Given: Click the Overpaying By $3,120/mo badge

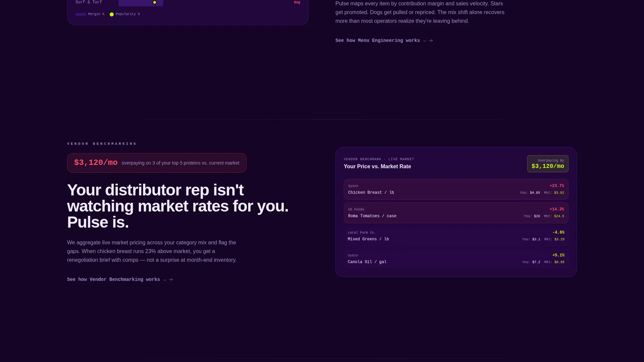Looking at the screenshot, I should click(x=548, y=164).
